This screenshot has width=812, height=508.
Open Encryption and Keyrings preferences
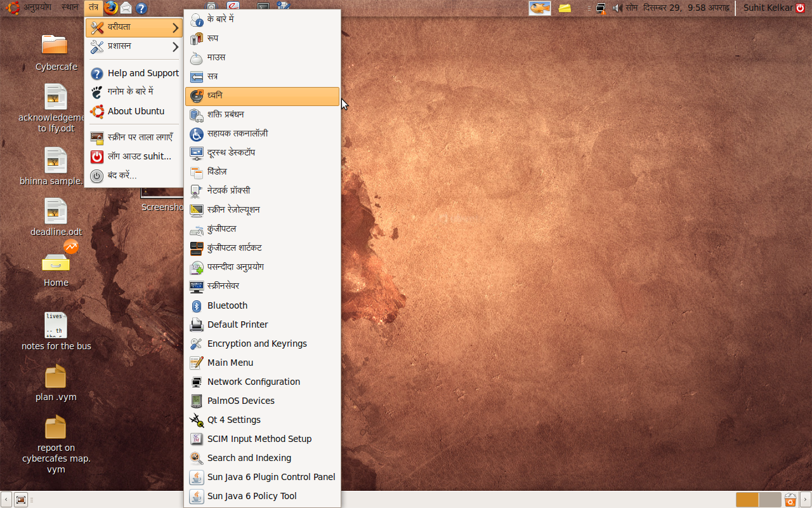(x=257, y=344)
